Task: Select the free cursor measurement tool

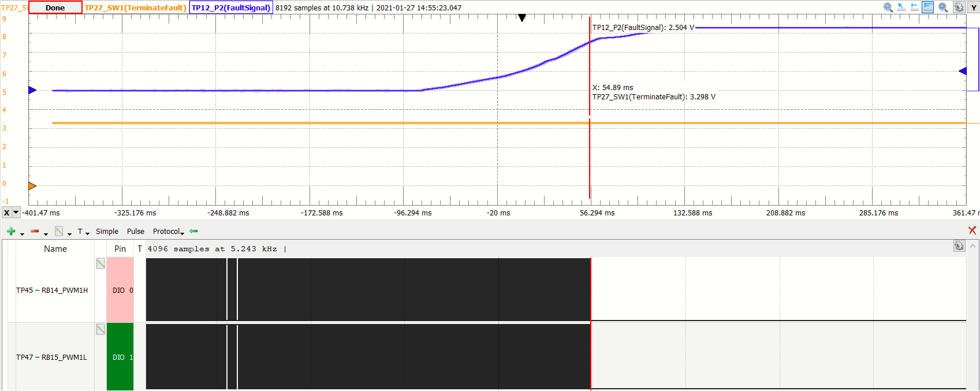Action: pos(901,8)
